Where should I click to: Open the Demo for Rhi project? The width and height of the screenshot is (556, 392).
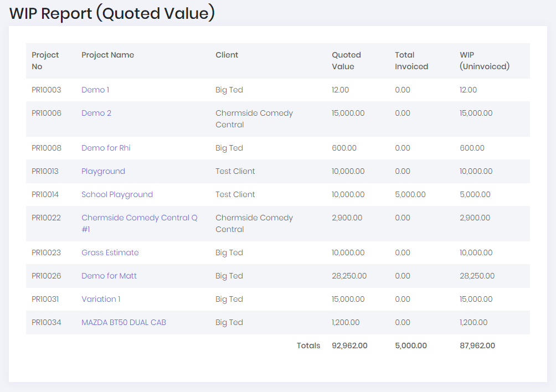click(x=106, y=148)
